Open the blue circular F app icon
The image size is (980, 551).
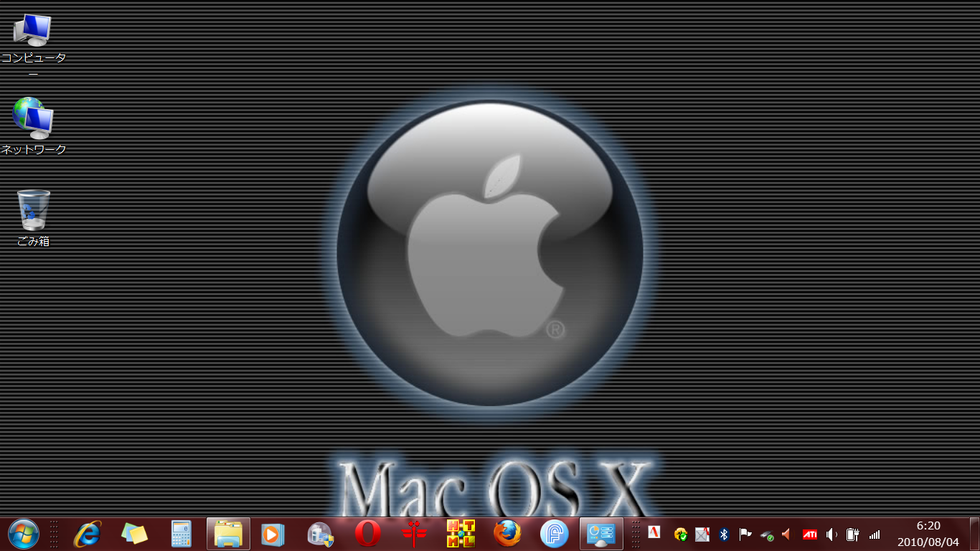click(554, 534)
